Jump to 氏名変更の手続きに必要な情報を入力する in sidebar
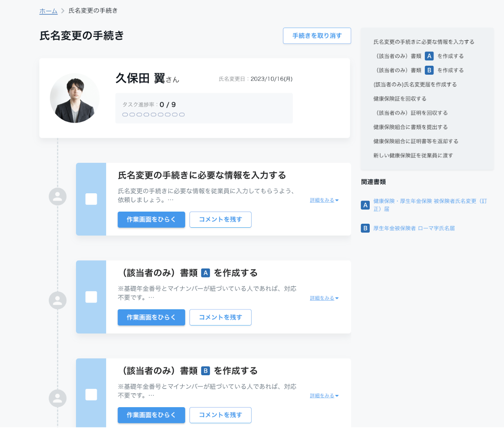This screenshot has height=428, width=504. pyautogui.click(x=424, y=42)
